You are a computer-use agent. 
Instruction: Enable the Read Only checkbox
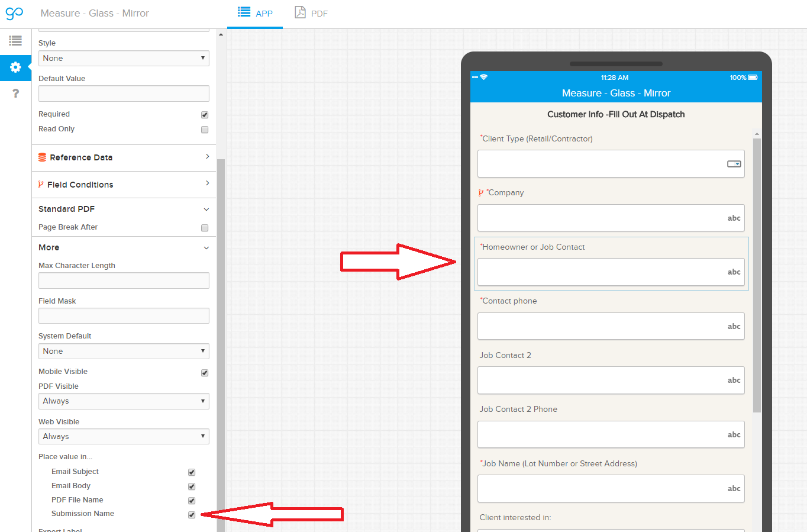click(205, 130)
